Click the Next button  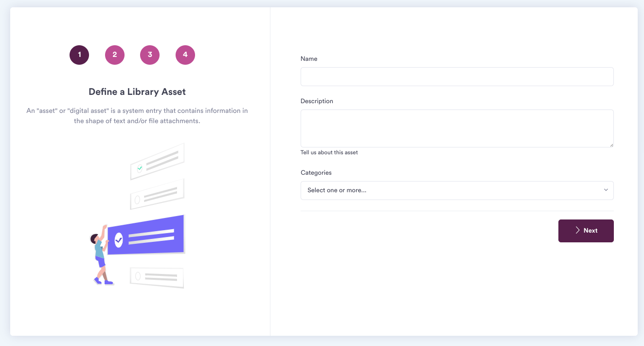tap(586, 231)
